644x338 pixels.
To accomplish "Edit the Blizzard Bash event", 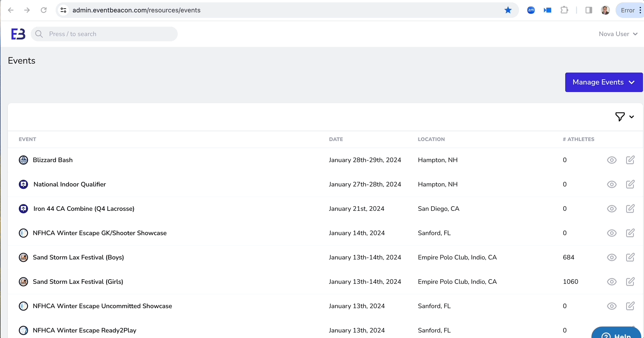I will click(x=630, y=160).
